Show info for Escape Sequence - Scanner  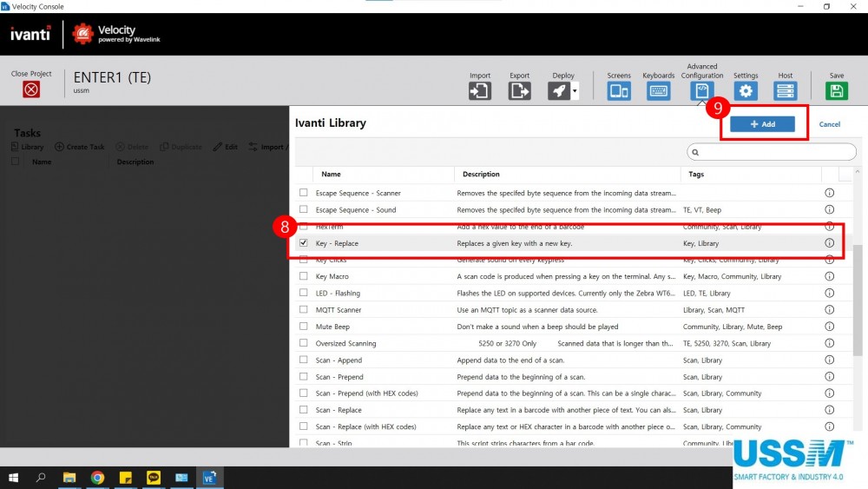pyautogui.click(x=829, y=193)
